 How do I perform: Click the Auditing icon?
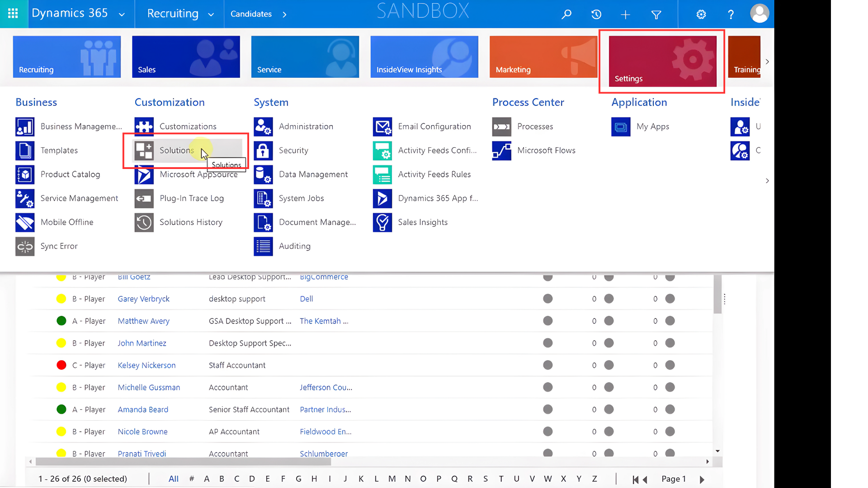(263, 246)
